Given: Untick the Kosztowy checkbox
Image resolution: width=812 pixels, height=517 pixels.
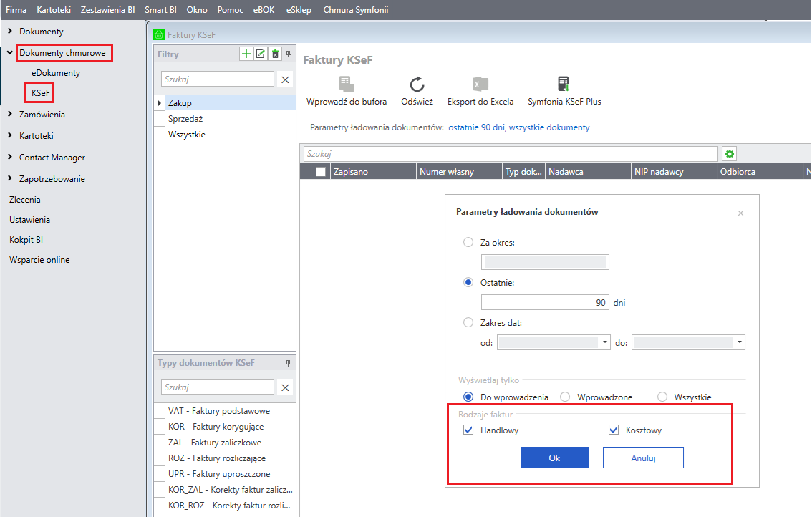Looking at the screenshot, I should (613, 430).
